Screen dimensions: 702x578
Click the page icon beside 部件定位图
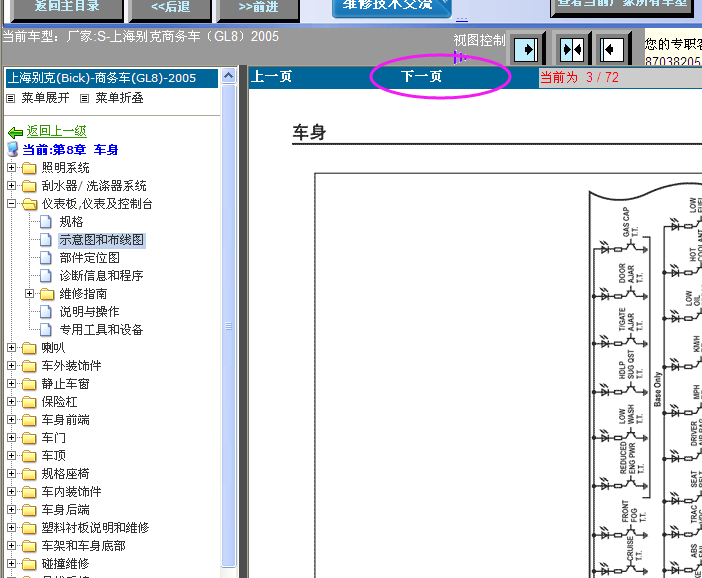point(46,257)
